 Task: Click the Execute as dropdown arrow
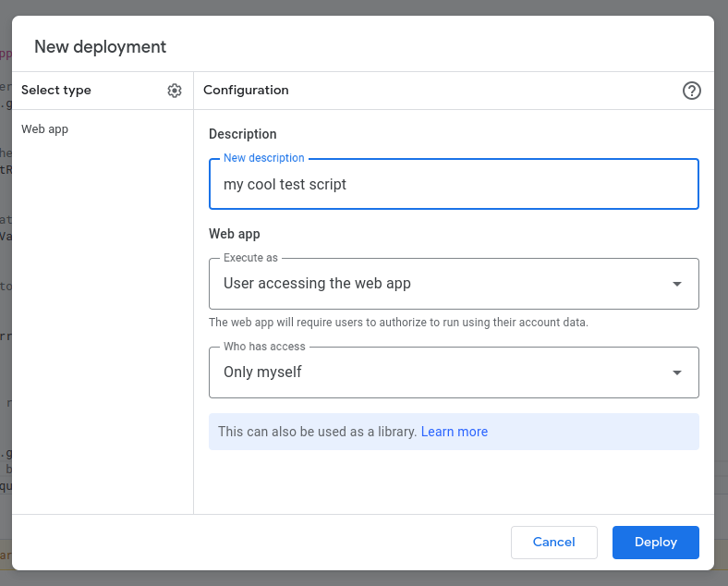[677, 284]
